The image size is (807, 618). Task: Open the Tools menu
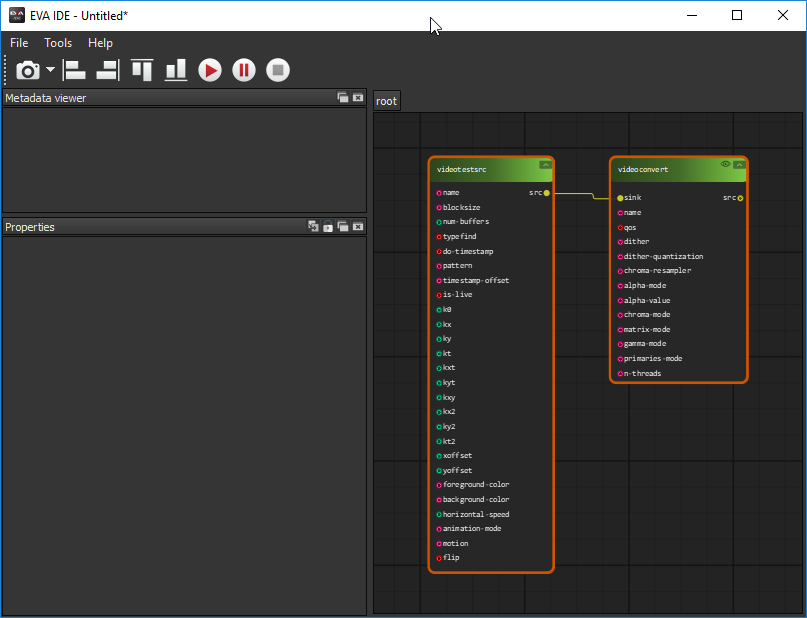[x=58, y=43]
